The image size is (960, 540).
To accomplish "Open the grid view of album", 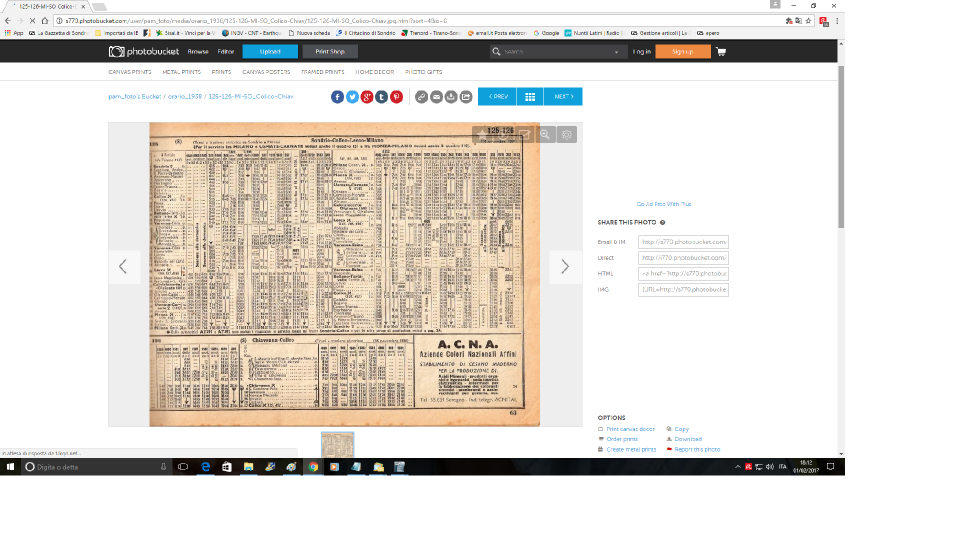I will tap(530, 97).
